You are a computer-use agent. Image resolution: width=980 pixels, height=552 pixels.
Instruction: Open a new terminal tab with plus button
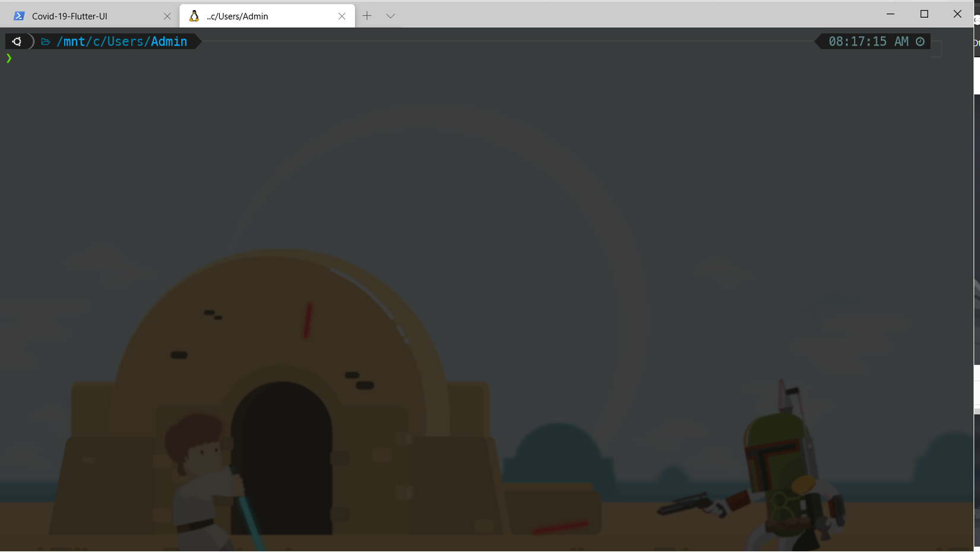(367, 16)
